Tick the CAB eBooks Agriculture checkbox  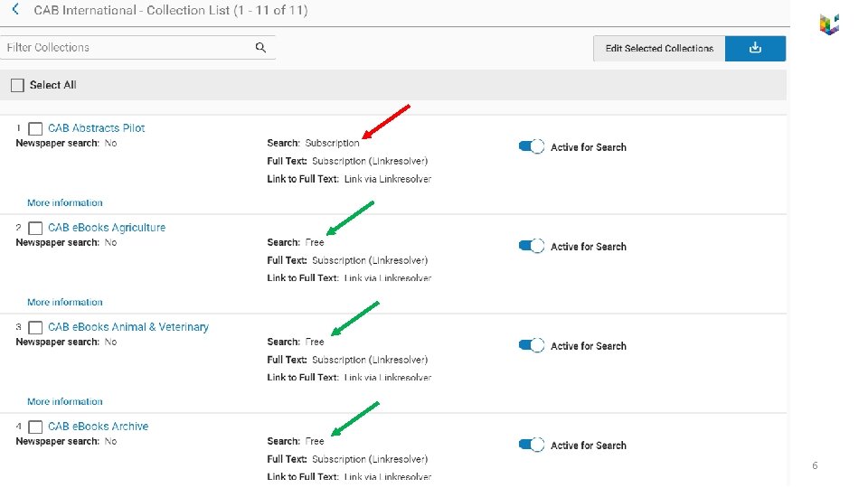point(35,228)
